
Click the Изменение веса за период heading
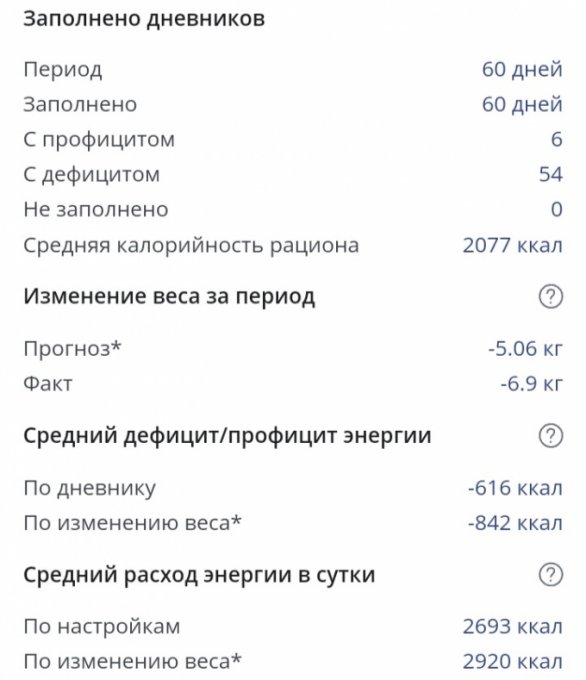pyautogui.click(x=169, y=297)
